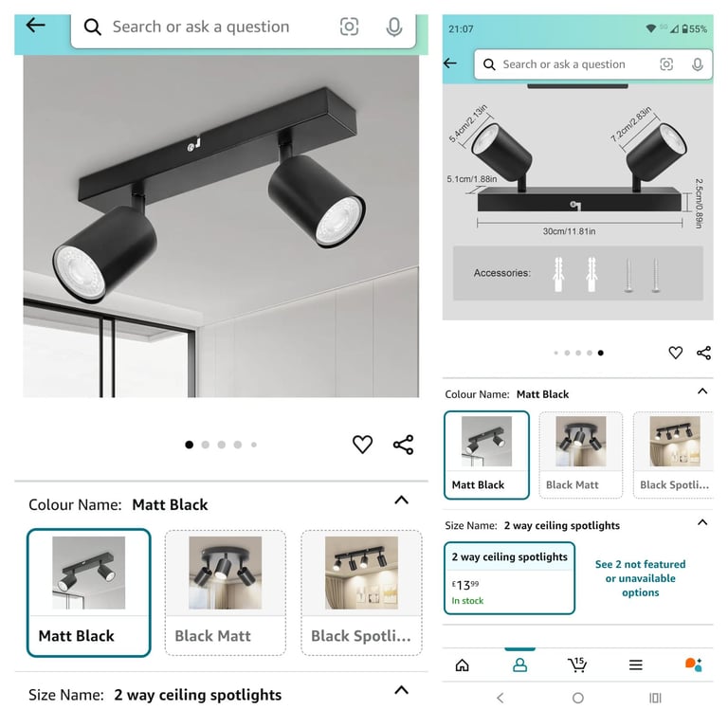Collapse Size Name chevron in right screenshot
Screen dimensions: 728x728
(x=702, y=522)
